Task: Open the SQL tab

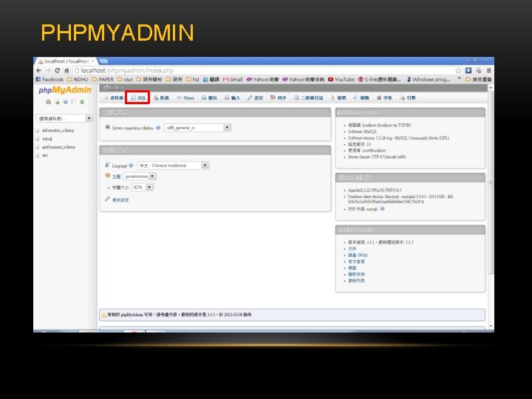Action: click(138, 98)
